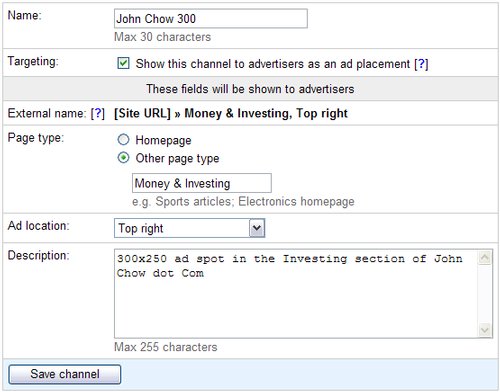The width and height of the screenshot is (500, 392).
Task: Click the Description: label
Action: click(38, 255)
